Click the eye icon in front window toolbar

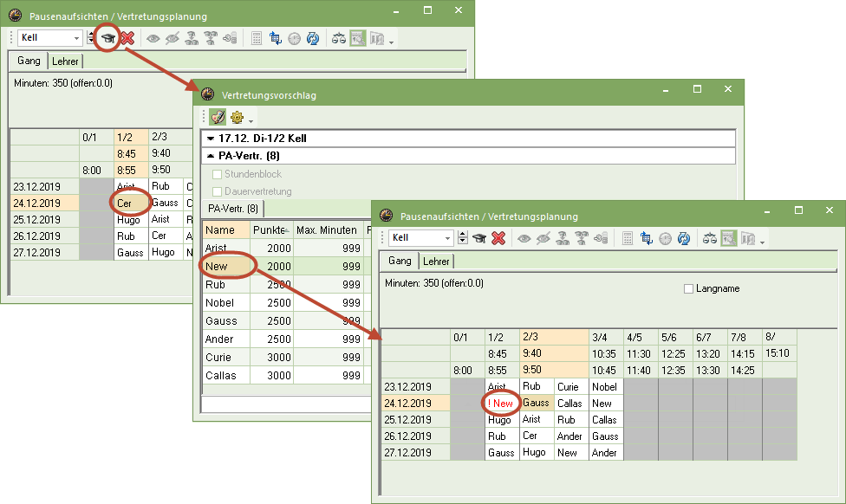pos(524,238)
